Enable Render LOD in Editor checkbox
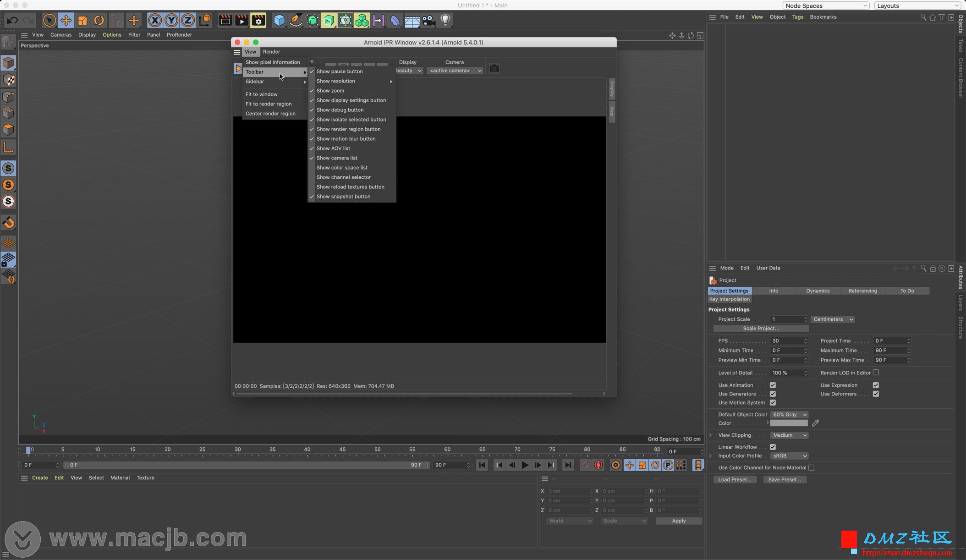966x560 pixels. [x=876, y=373]
